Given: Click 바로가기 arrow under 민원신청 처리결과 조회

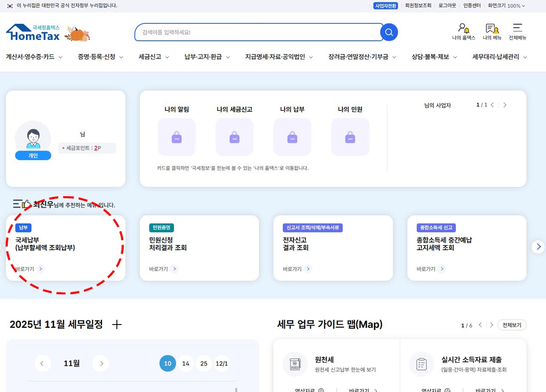Looking at the screenshot, I should coord(174,269).
